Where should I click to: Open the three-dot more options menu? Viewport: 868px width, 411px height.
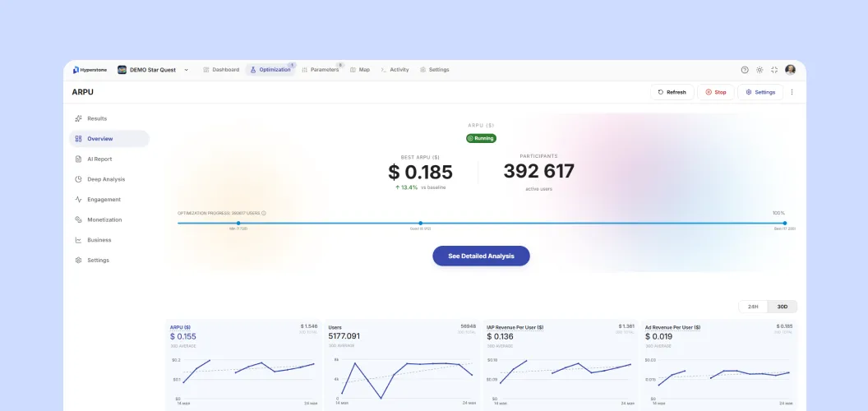pos(792,93)
